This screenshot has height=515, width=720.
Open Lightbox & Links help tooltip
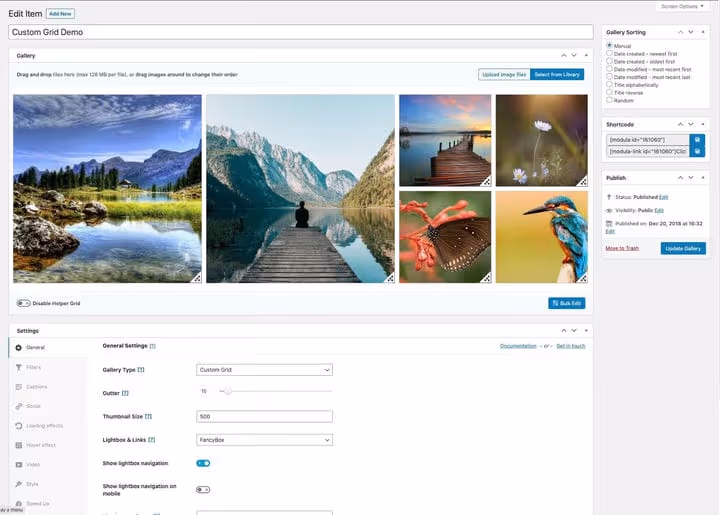pos(152,440)
